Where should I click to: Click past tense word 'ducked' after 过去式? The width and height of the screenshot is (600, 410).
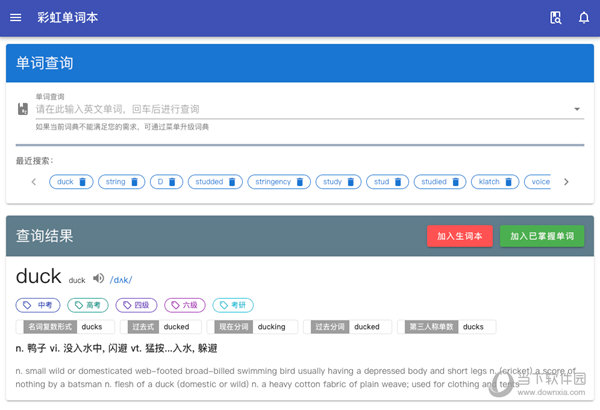tap(176, 327)
